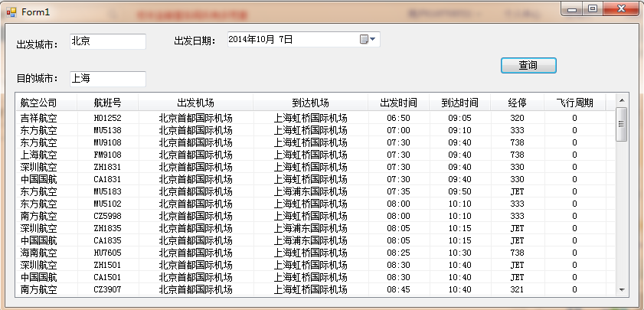Click the 2014年10月 7日 date field
Viewport: 644px width, 310px height.
[304, 39]
